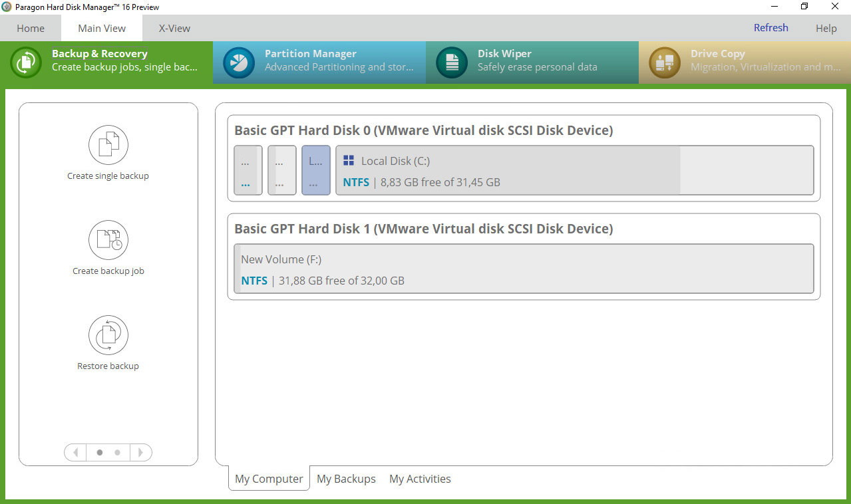
Task: Click the 8,83 GB free of 31,45 GB text
Action: (440, 182)
